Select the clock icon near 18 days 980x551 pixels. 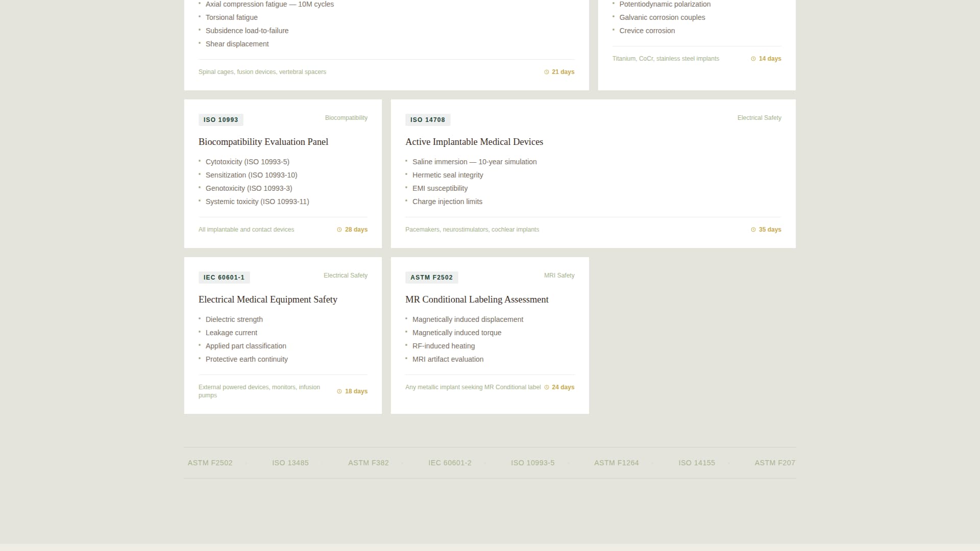pyautogui.click(x=340, y=391)
